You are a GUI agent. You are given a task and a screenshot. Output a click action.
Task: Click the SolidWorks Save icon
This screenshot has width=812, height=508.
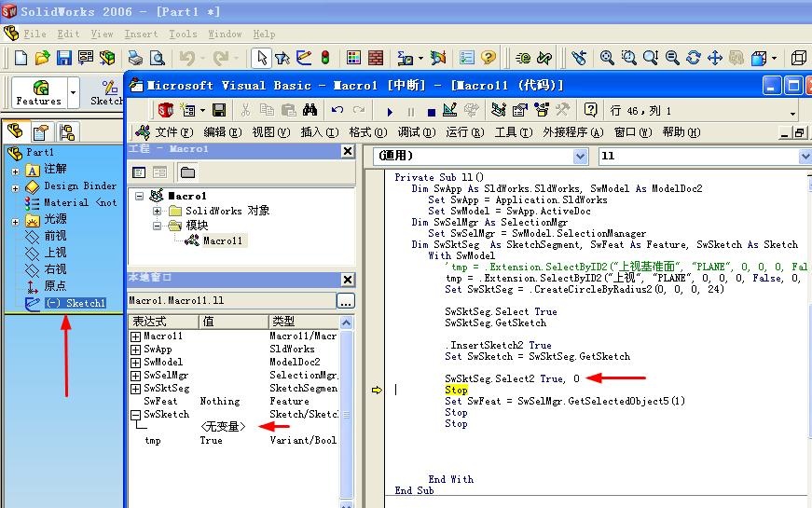pos(63,58)
